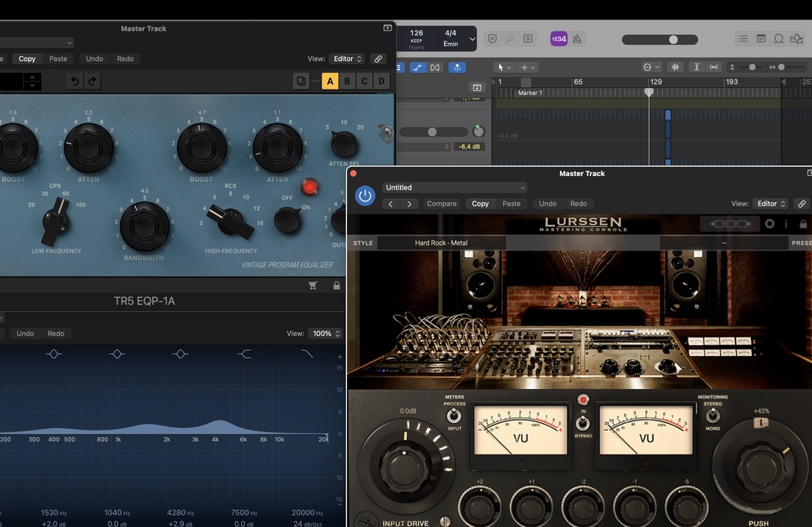Flip the Monitoring Stereo/Mono switch
812x527 pixels.
coord(712,415)
